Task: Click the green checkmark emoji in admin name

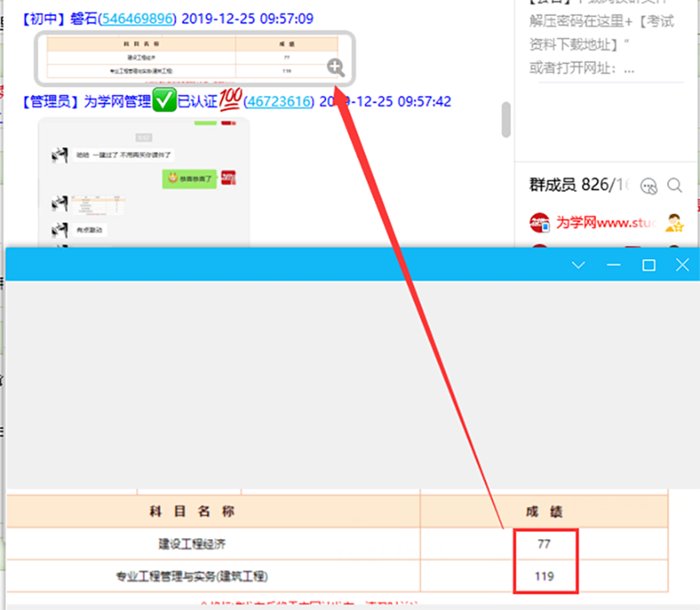Action: point(164,101)
